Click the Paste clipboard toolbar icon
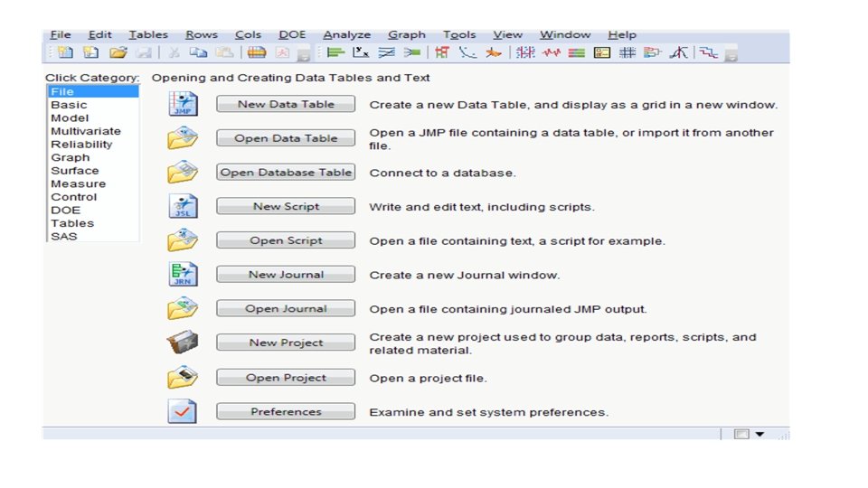 coord(224,52)
